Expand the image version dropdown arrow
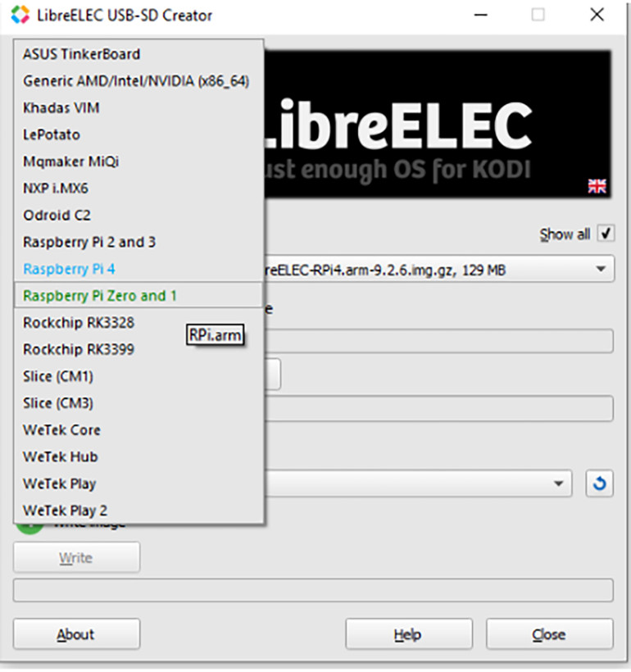Viewport: 631px width, 672px height. click(601, 269)
